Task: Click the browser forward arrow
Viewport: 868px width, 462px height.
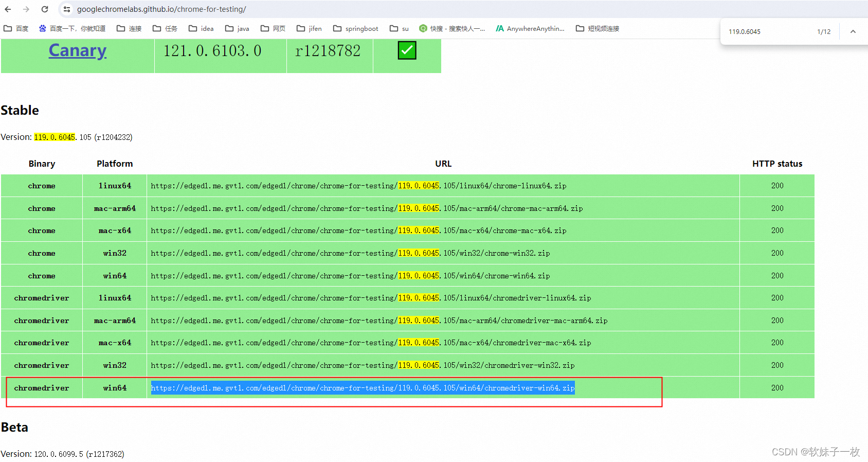Action: pyautogui.click(x=26, y=9)
